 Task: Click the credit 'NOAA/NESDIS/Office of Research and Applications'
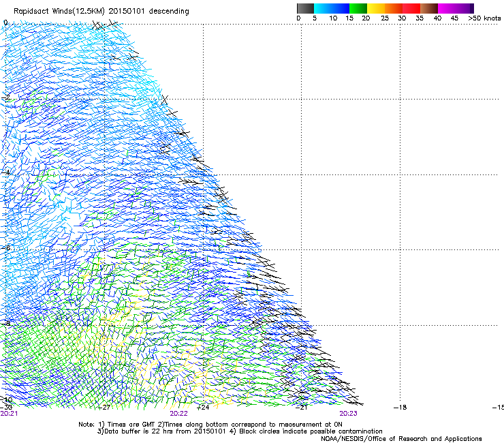pyautogui.click(x=401, y=439)
